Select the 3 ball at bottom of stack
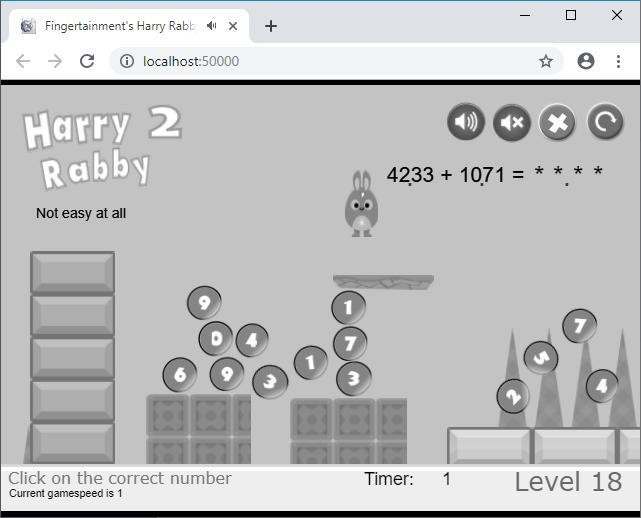The height and width of the screenshot is (518, 641). pos(354,379)
